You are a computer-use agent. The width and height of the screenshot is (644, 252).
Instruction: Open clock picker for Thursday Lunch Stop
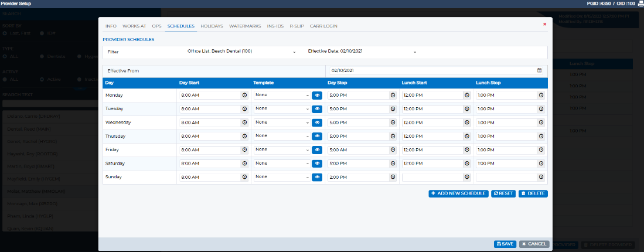coord(541,137)
